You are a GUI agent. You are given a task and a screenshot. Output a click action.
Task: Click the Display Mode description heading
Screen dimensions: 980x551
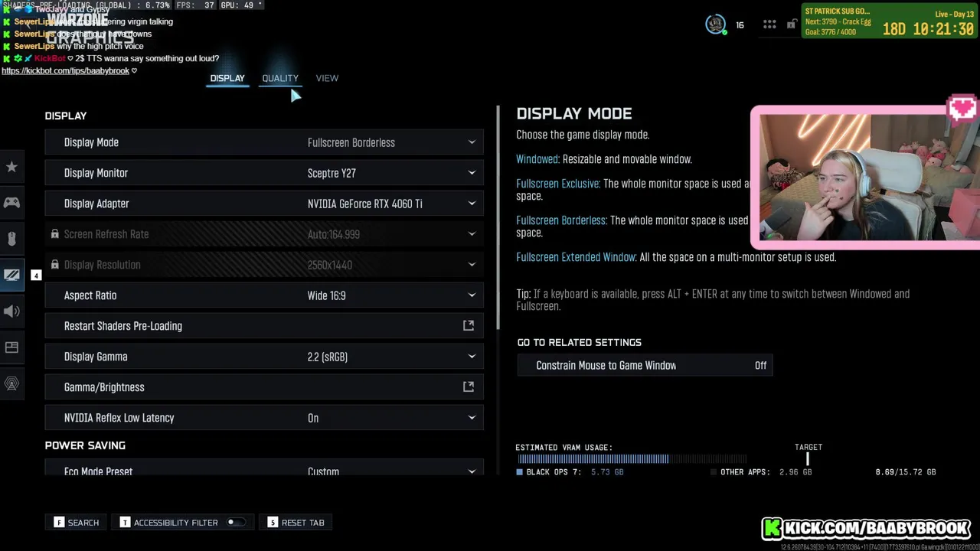[x=574, y=114]
